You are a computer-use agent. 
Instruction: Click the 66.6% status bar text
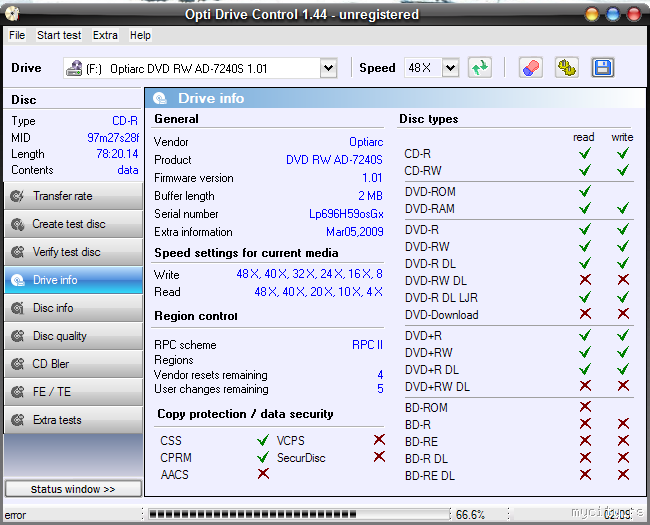pyautogui.click(x=470, y=515)
